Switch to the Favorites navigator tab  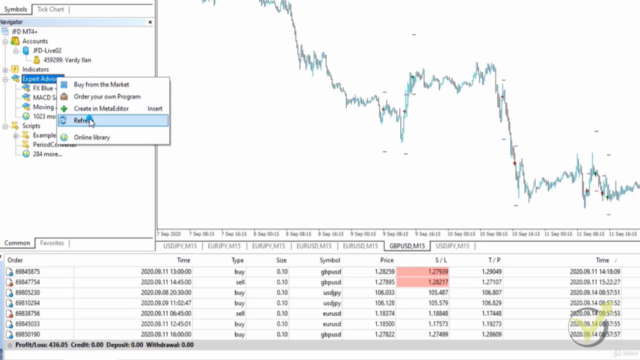coord(52,243)
